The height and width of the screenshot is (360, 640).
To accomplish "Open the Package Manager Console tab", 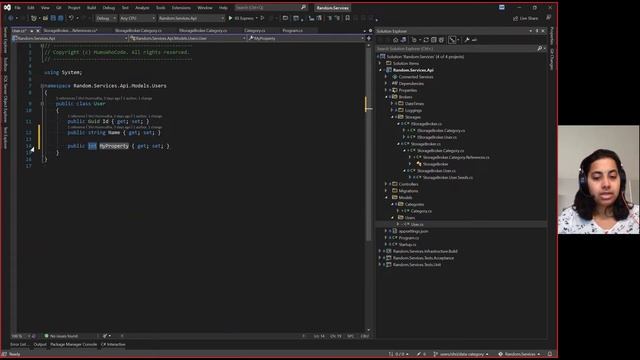I will (73, 344).
